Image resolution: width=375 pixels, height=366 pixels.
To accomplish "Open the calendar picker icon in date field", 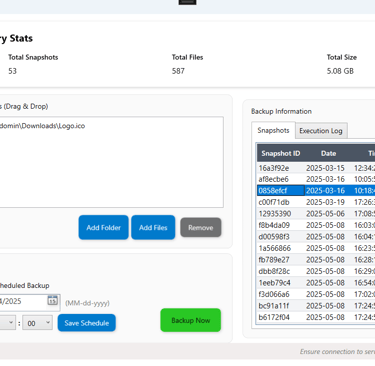I will click(52, 300).
